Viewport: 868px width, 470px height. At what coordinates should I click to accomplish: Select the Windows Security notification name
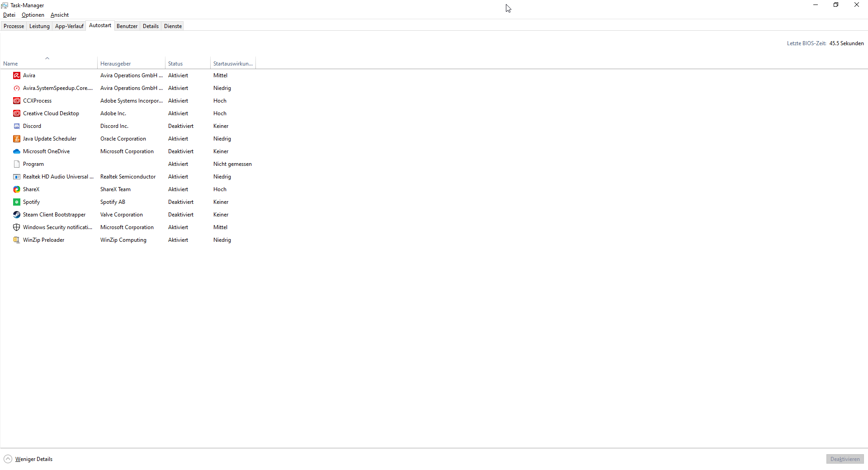pyautogui.click(x=58, y=227)
